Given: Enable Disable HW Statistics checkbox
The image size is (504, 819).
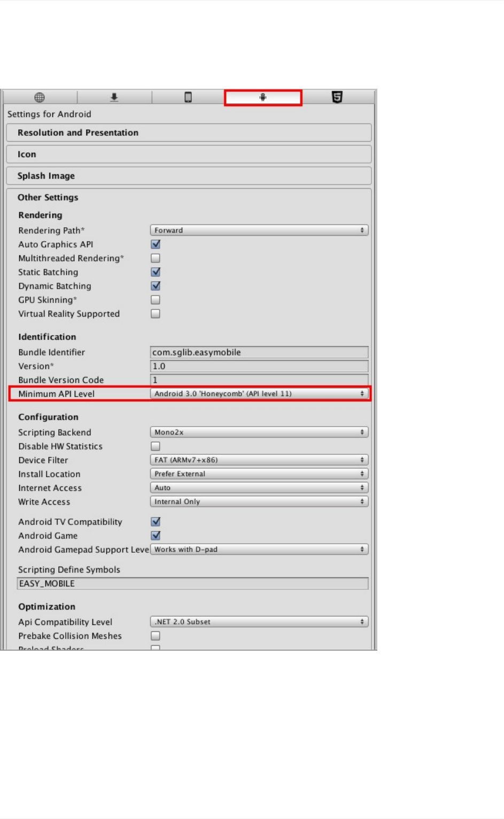Looking at the screenshot, I should click(x=156, y=446).
